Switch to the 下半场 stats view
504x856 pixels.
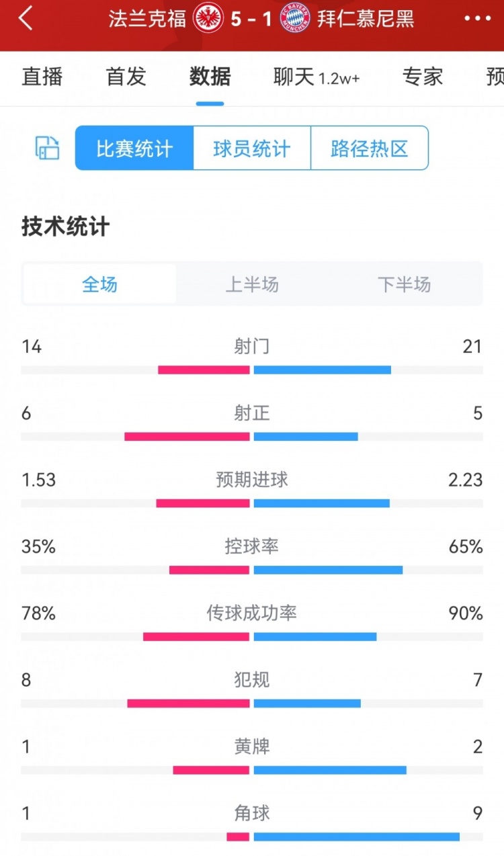403,284
